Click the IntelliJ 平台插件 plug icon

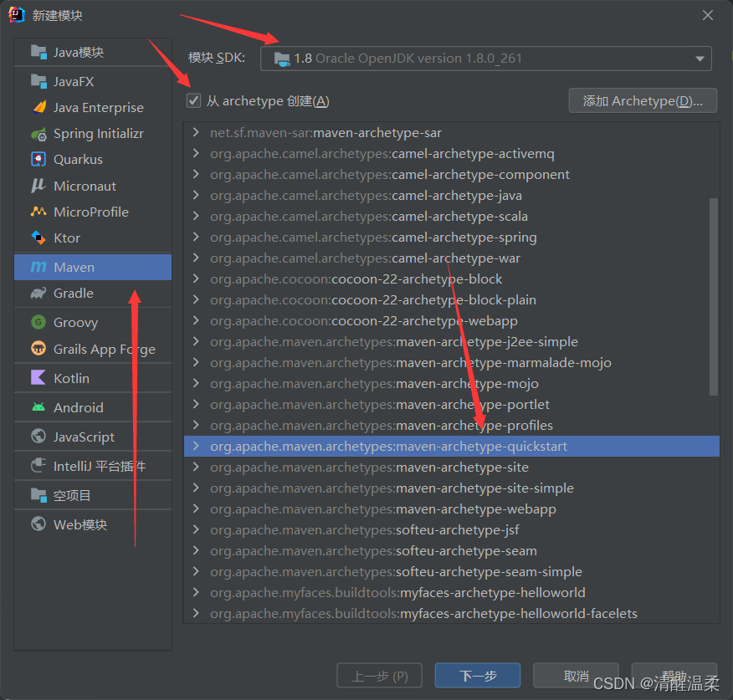pos(38,466)
